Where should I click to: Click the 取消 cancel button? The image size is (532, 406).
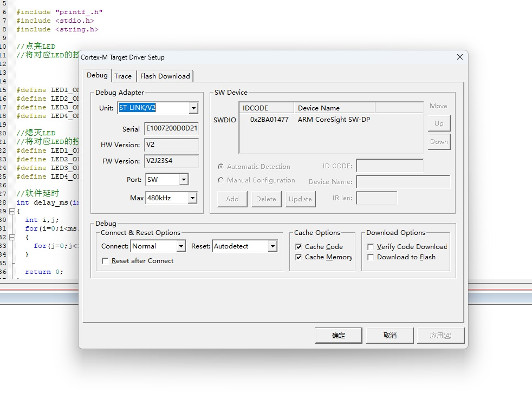(x=390, y=336)
